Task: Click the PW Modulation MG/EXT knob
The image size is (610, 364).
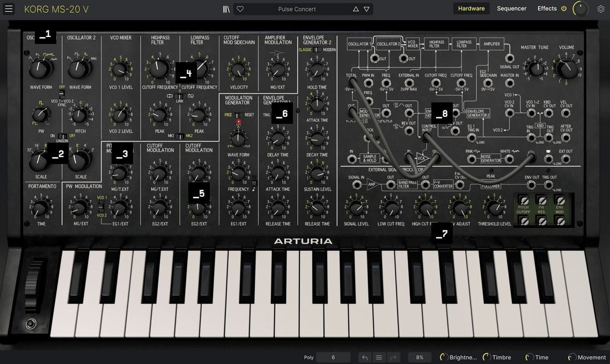Action: click(x=80, y=209)
